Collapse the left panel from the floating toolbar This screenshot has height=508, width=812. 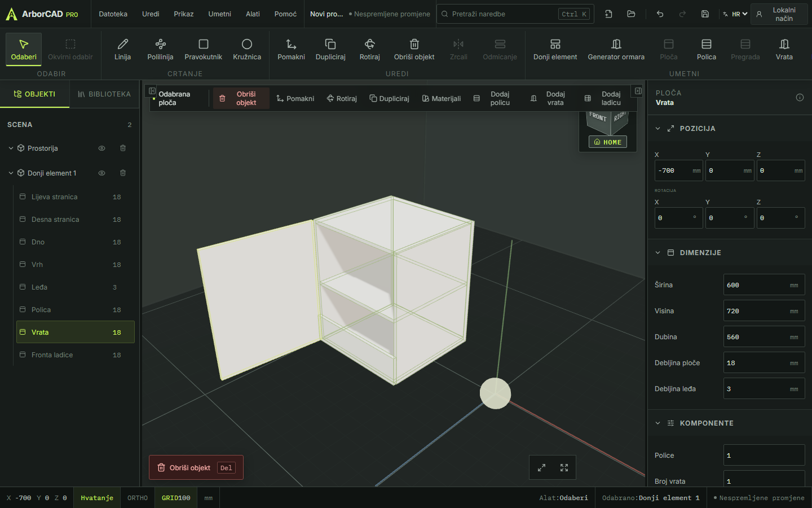(152, 91)
